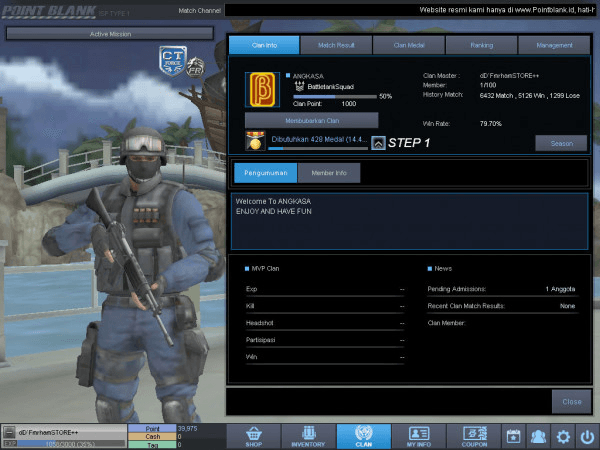Open the Ranking tab
Image resolution: width=600 pixels, height=450 pixels.
coord(481,45)
